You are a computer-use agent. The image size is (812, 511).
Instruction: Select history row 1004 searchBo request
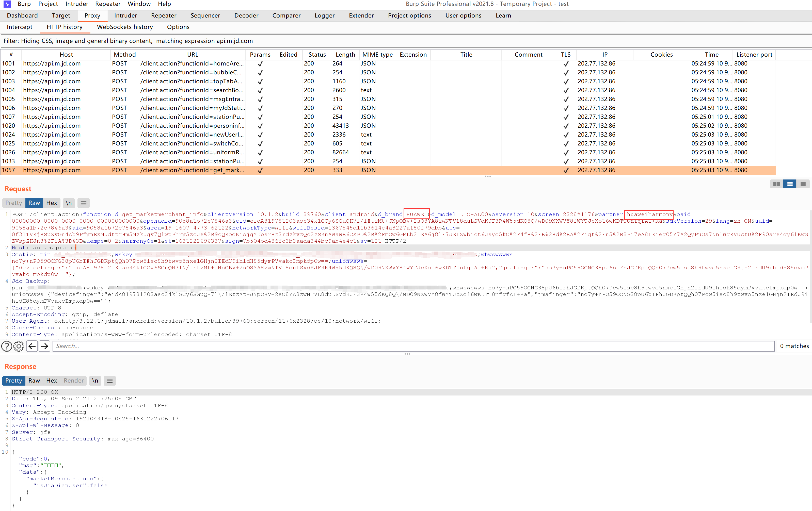point(388,90)
